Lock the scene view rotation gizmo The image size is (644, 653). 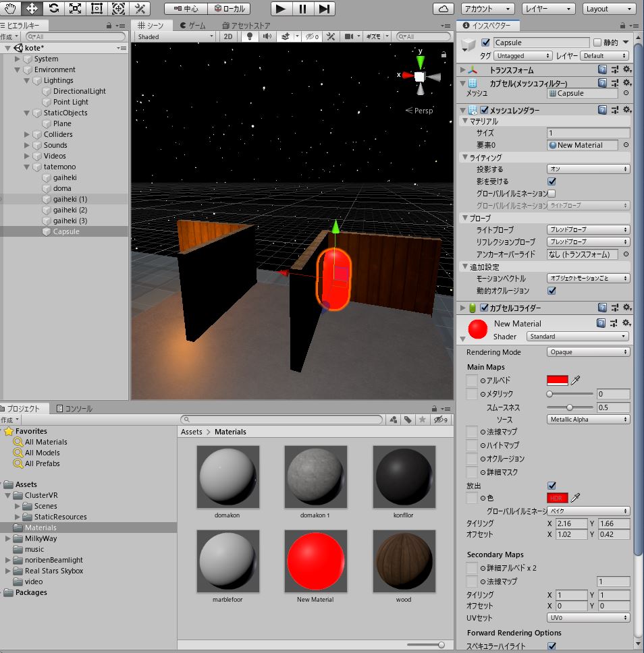coord(444,55)
